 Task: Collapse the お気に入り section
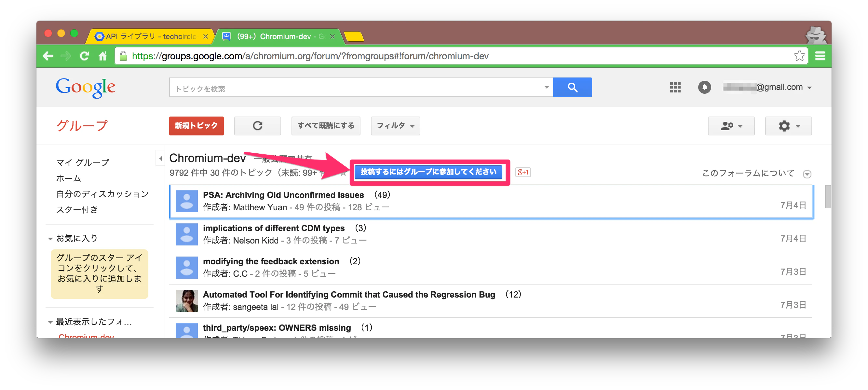50,239
